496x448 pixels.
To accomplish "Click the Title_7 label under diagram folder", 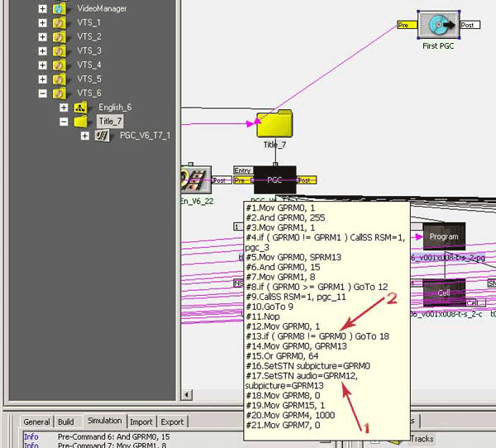I will point(275,145).
